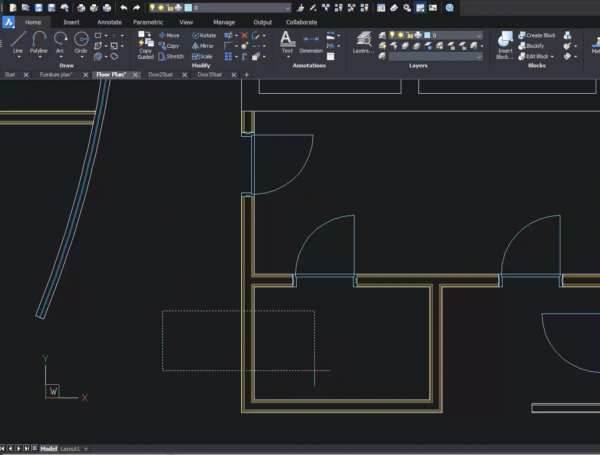
Task: Click the Insert Block icon
Action: coord(505,41)
